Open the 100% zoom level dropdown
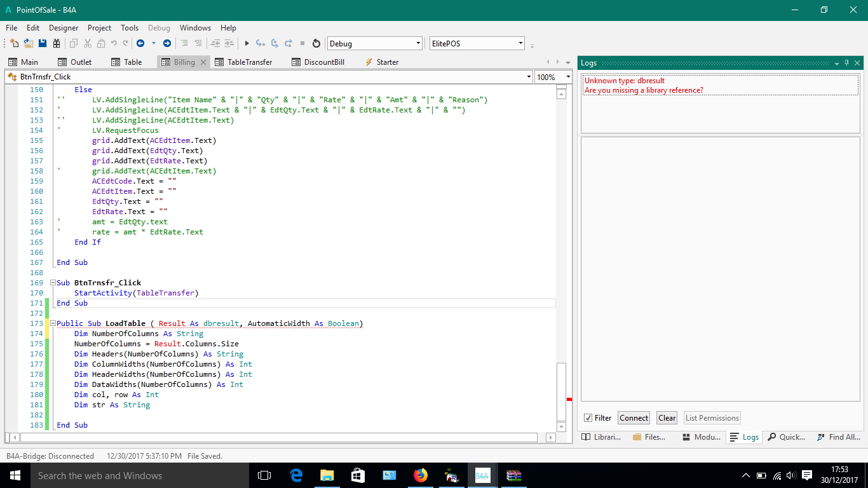 [567, 77]
